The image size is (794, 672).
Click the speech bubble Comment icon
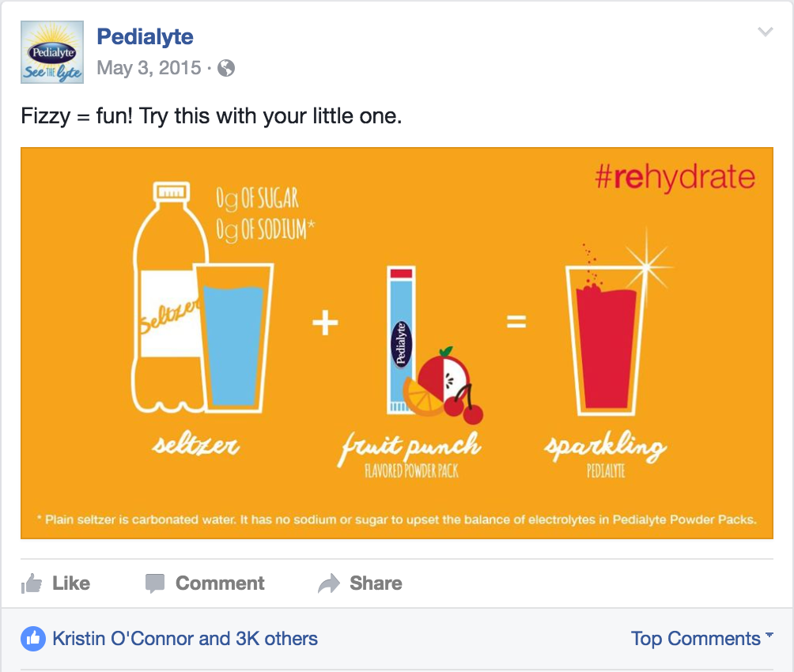(155, 583)
